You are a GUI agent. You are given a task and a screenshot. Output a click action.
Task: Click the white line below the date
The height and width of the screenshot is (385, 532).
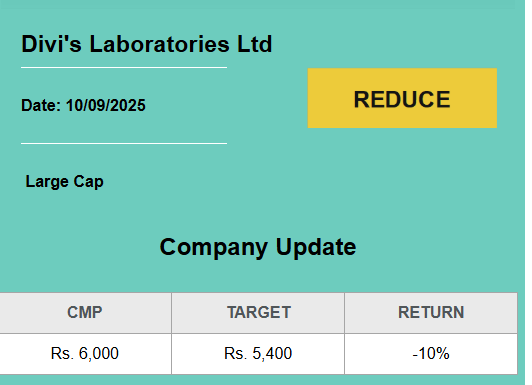[x=124, y=143]
